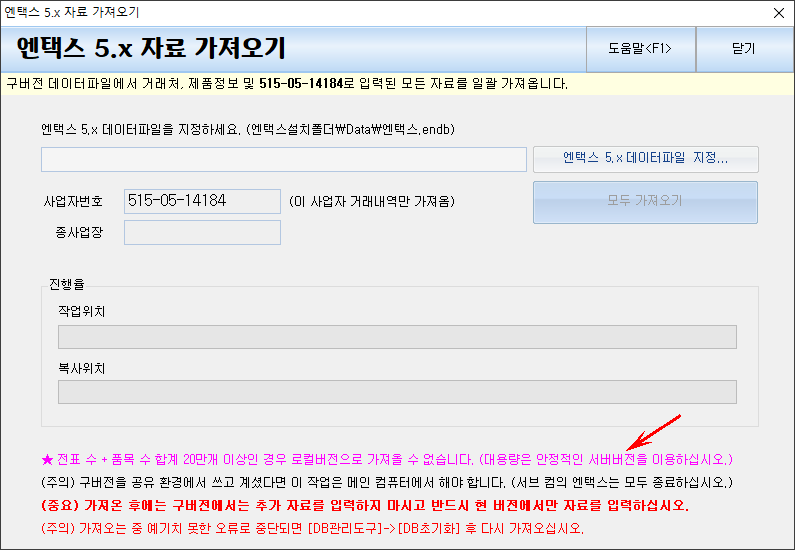The height and width of the screenshot is (550, 795).
Task: Click the 도움말<F1> help button
Action: (x=640, y=48)
